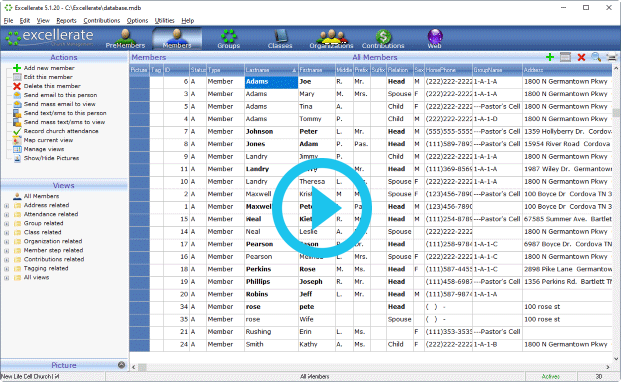Click the red X delete icon above grid
Viewport: 621px width, 382px height.
pyautogui.click(x=581, y=57)
